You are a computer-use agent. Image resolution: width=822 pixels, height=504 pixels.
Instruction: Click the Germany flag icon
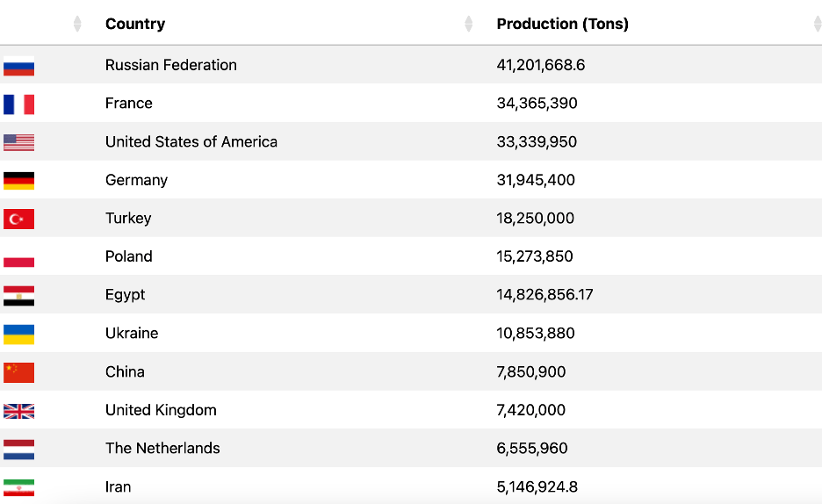[18, 181]
